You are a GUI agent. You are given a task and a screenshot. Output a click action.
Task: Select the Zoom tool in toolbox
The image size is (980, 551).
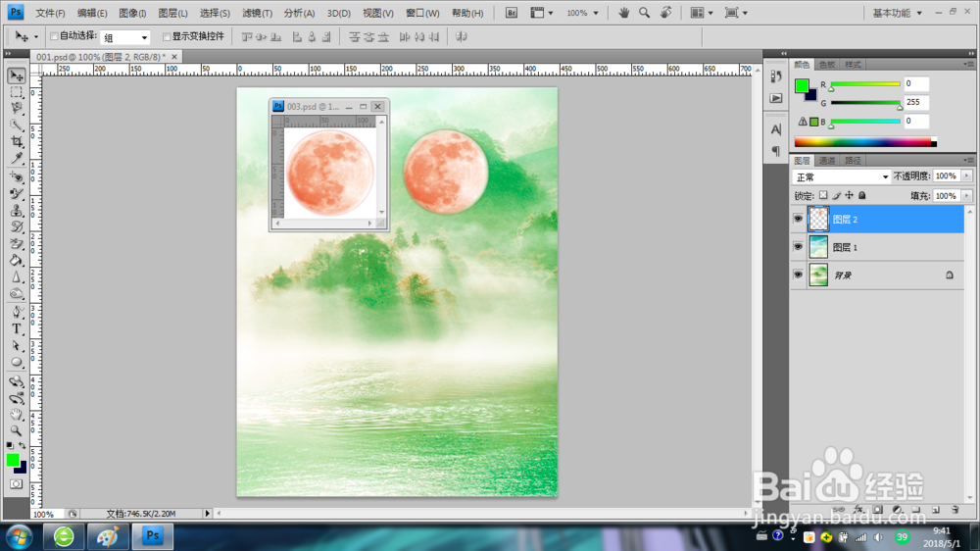tap(17, 431)
